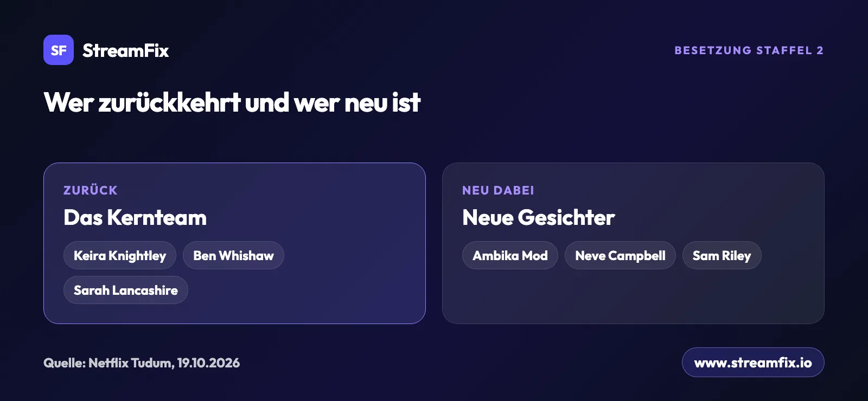Select the Neve Campbell chip
The image size is (868, 401).
pos(620,255)
